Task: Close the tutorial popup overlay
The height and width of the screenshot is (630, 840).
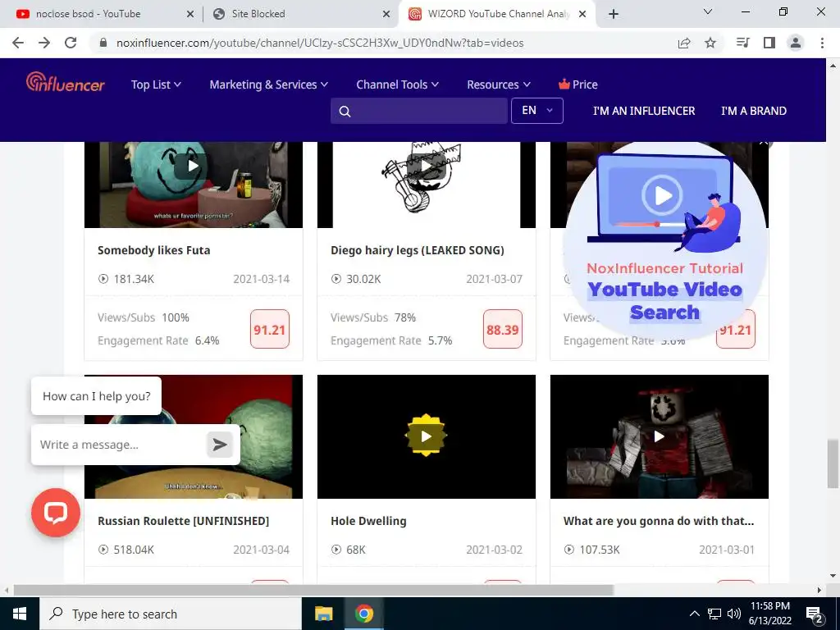Action: click(x=764, y=143)
